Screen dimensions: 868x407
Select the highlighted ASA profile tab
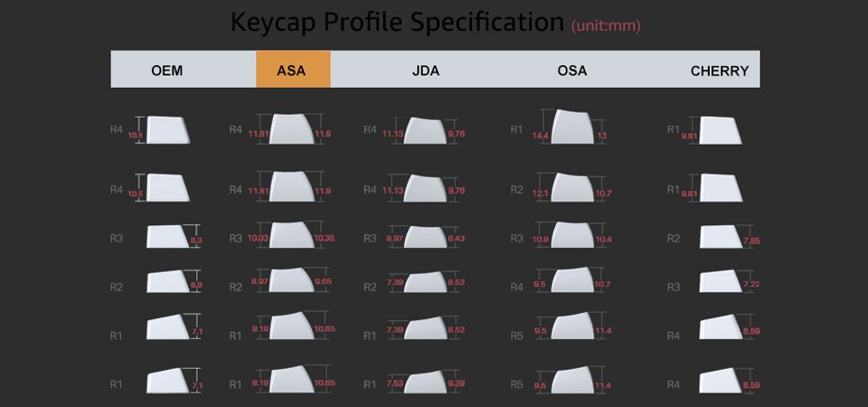point(292,70)
